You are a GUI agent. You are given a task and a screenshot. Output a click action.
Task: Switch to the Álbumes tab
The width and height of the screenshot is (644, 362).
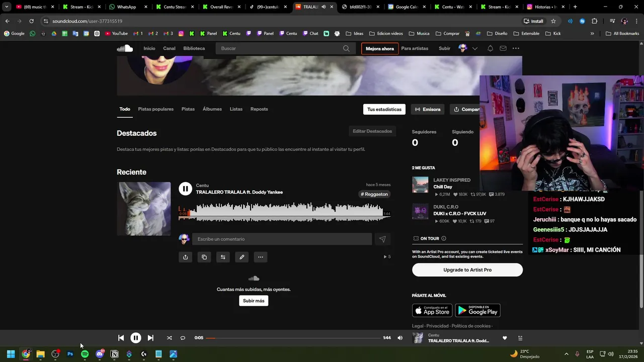[x=212, y=109]
